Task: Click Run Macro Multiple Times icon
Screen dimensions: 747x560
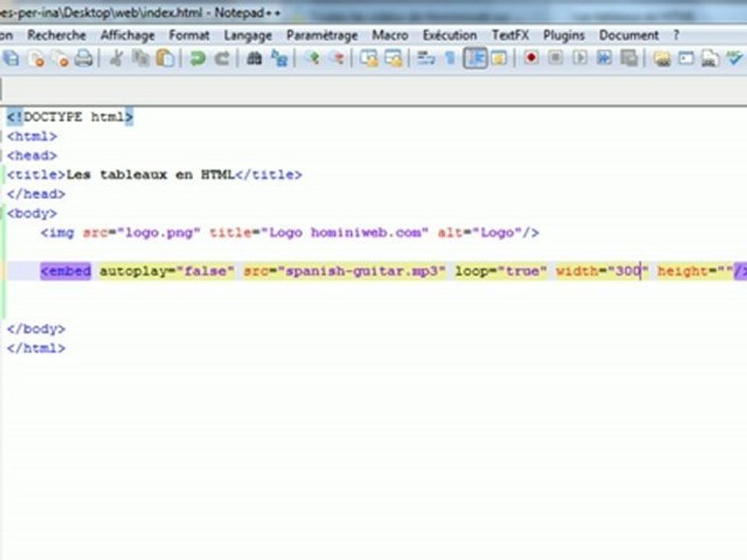Action: click(604, 58)
